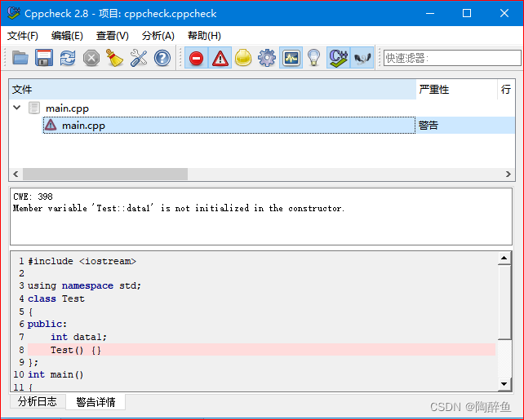Toggle information filter with the light bulb icon
Screen dimensions: 524x420
(313, 58)
